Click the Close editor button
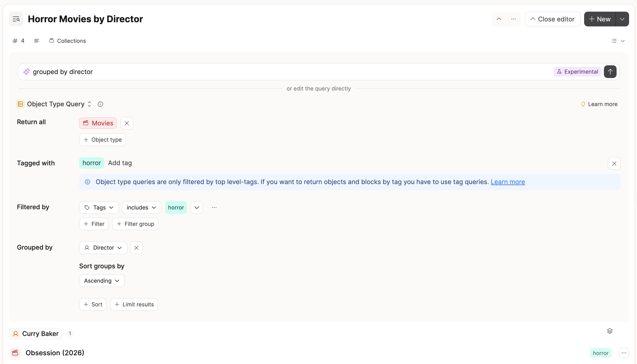This screenshot has width=637, height=364. tap(552, 19)
